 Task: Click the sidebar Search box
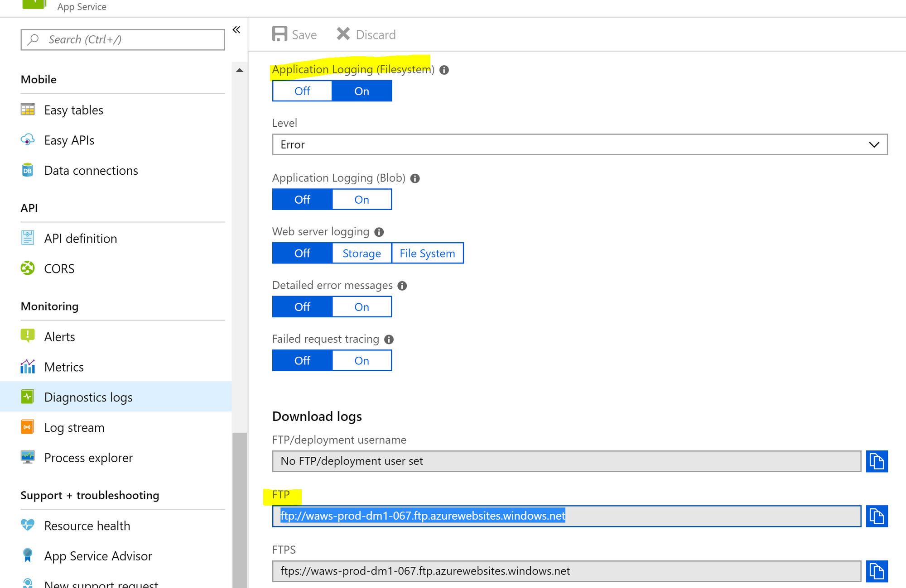[122, 40]
